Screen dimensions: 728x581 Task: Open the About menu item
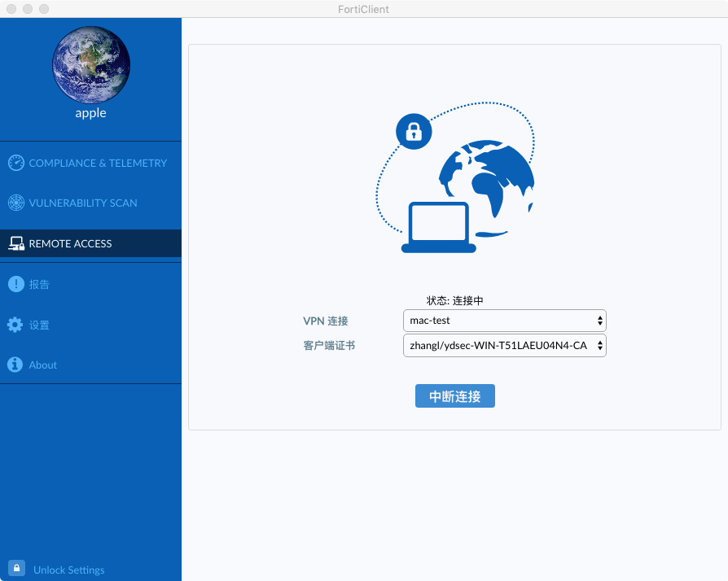coord(90,365)
